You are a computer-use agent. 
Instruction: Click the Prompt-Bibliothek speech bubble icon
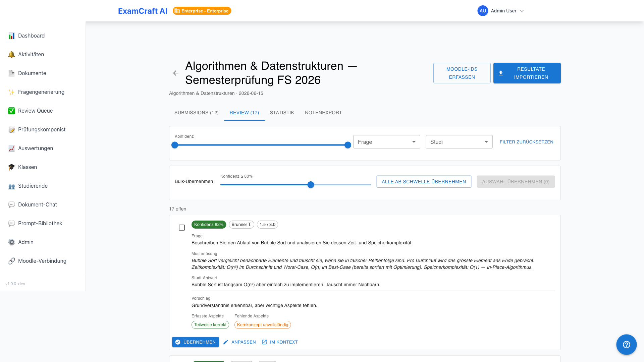click(11, 224)
